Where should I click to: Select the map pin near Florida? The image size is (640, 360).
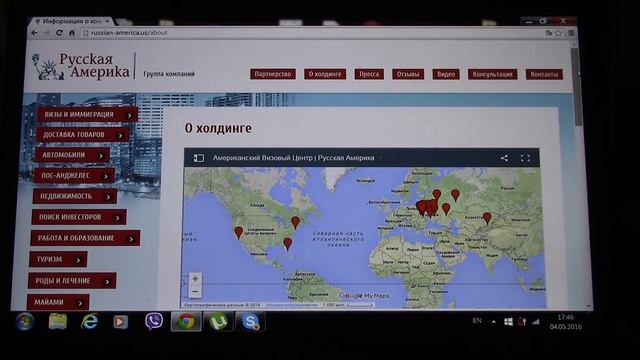click(x=287, y=244)
